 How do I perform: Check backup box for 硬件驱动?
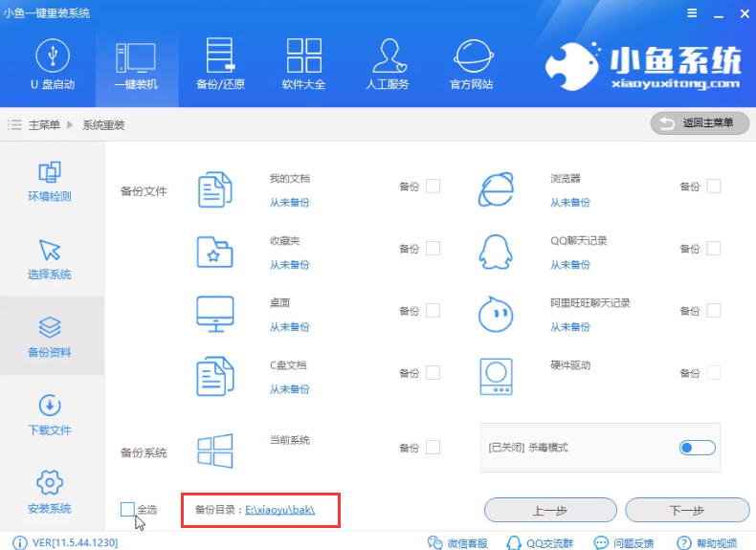click(714, 373)
